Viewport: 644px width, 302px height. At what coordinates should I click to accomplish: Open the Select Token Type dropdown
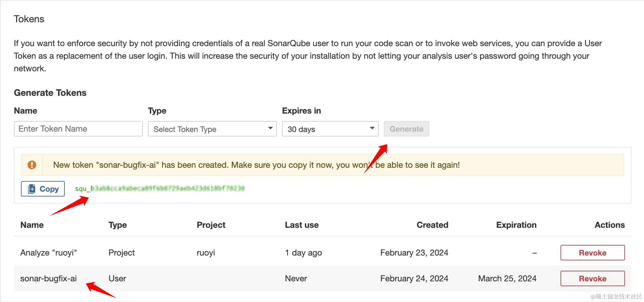[x=212, y=129]
